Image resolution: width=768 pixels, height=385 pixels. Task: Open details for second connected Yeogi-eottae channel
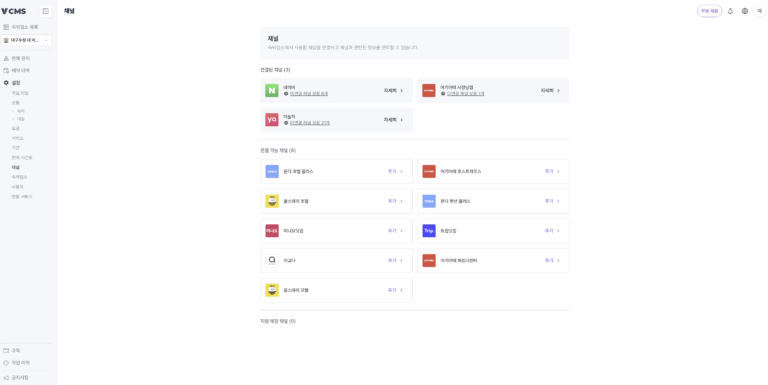[551, 91]
